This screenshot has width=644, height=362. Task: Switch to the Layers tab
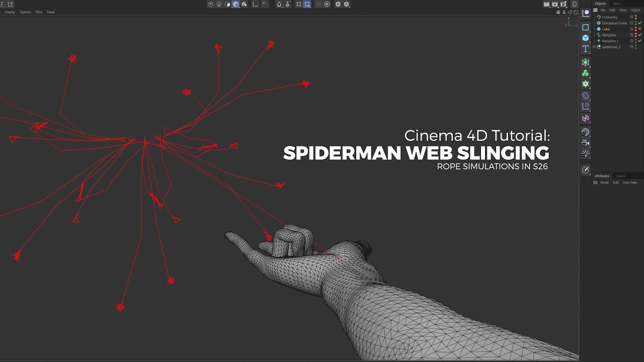(x=620, y=176)
